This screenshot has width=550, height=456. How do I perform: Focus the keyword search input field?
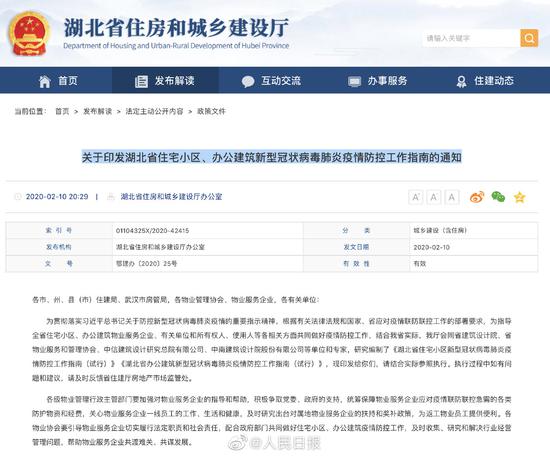click(471, 38)
